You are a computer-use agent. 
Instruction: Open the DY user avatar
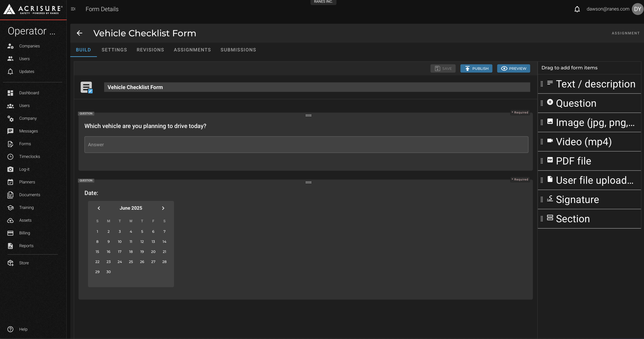637,9
